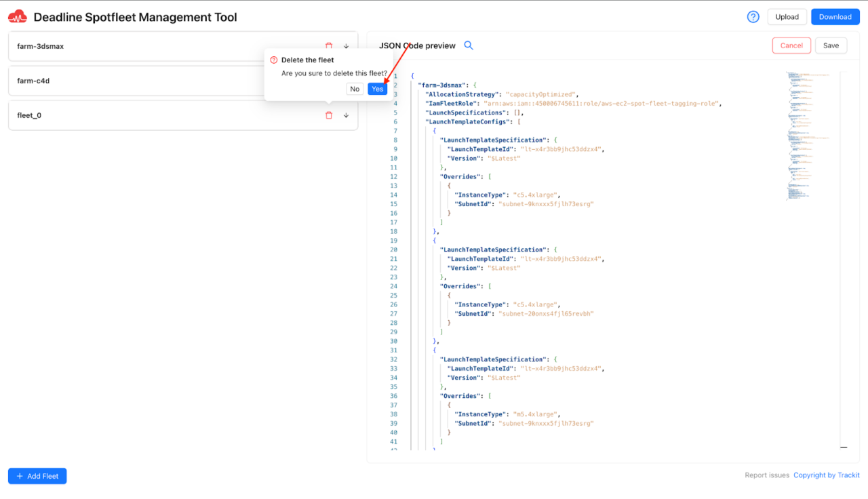Cancel the JSON code edits
This screenshot has height=499, width=868.
pyautogui.click(x=791, y=45)
